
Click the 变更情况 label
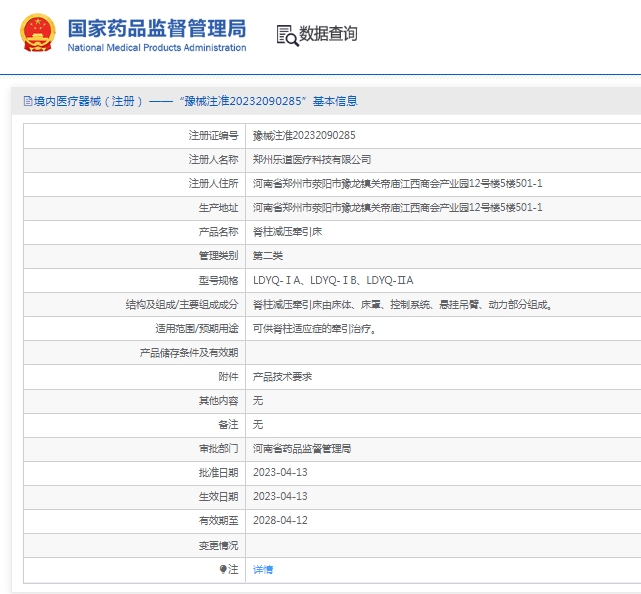218,545
